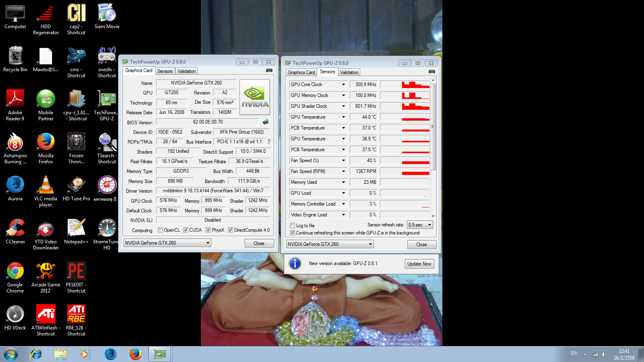Open YTD Video Downloader desktop icon
The height and width of the screenshot is (362, 644).
click(46, 234)
